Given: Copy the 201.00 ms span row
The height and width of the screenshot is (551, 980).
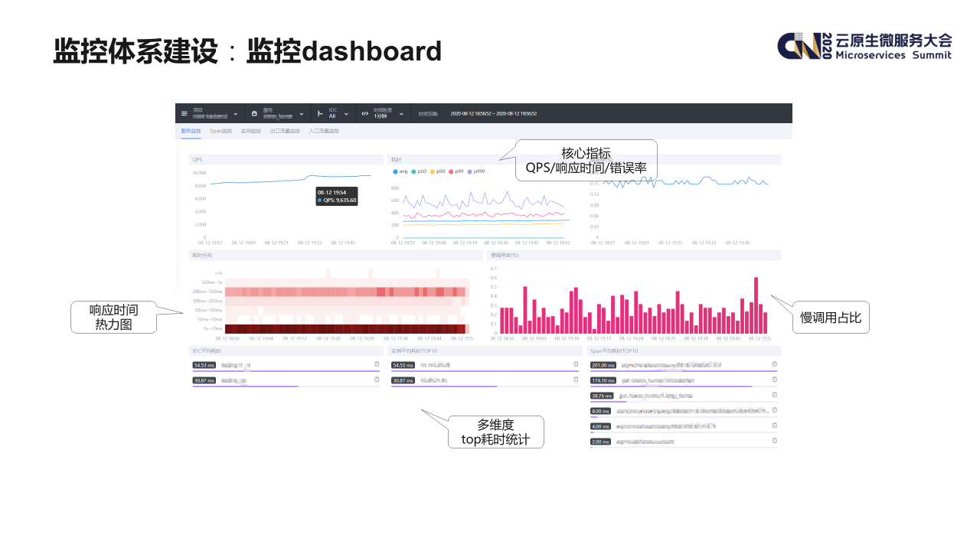Looking at the screenshot, I should (775, 364).
